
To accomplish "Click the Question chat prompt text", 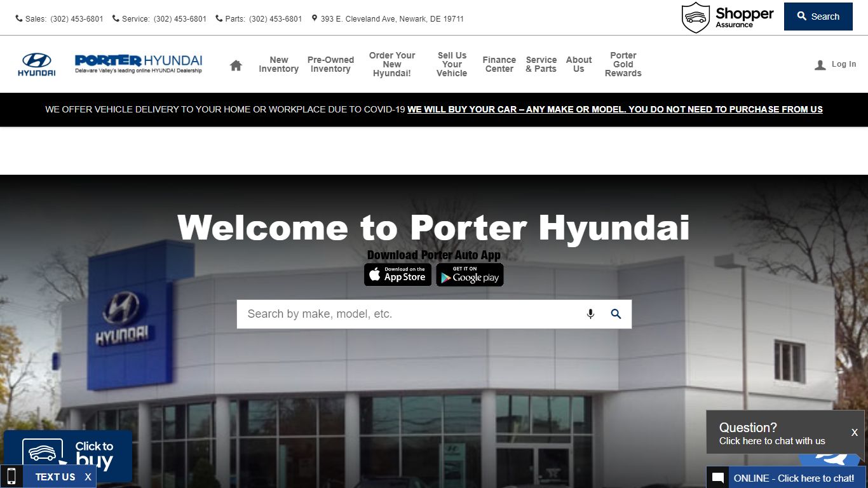I will point(772,434).
